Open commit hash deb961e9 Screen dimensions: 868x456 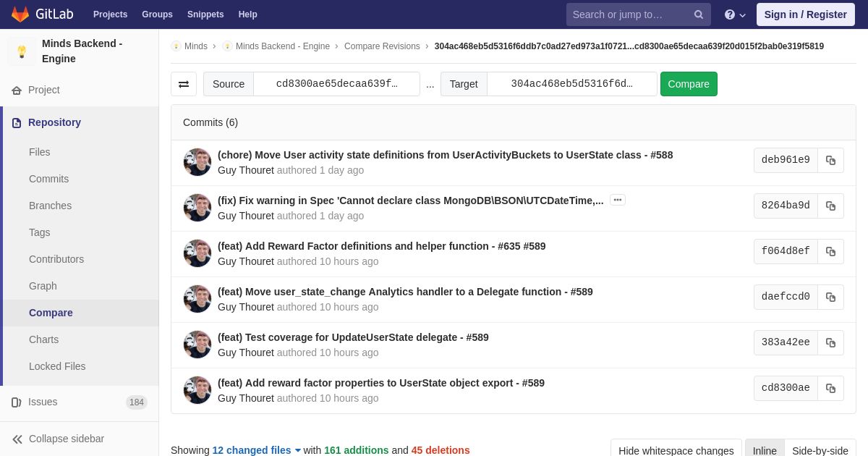[786, 161]
